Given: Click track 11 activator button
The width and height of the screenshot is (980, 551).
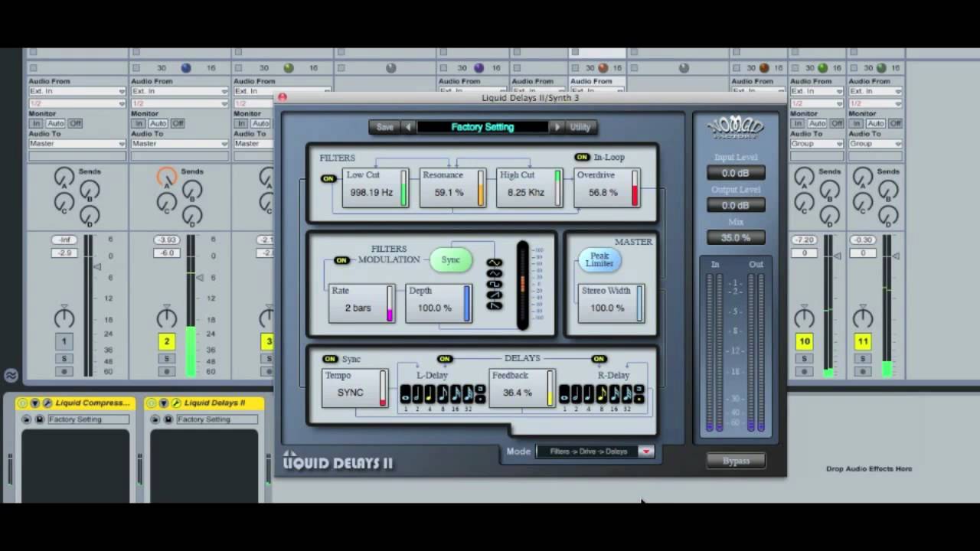Looking at the screenshot, I should point(863,341).
